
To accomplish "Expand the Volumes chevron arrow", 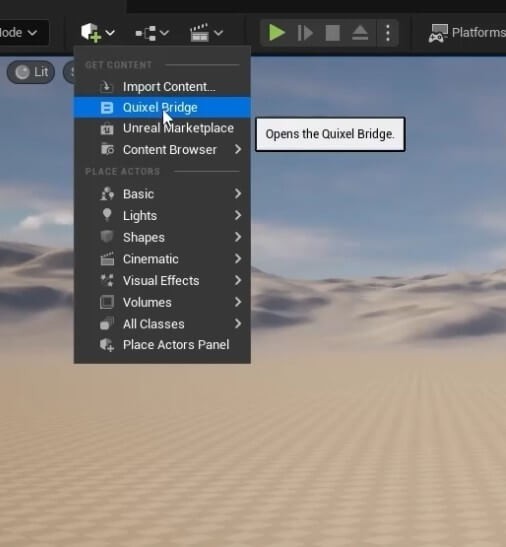I will point(238,302).
